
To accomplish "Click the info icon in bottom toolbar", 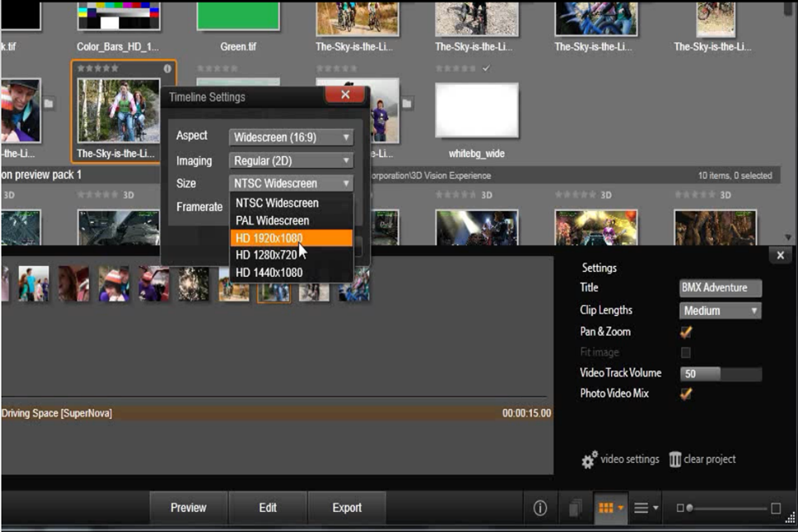I will (540, 508).
